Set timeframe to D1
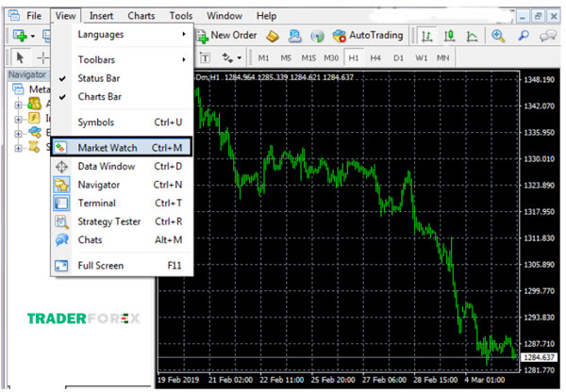The width and height of the screenshot is (566, 392). tap(398, 58)
